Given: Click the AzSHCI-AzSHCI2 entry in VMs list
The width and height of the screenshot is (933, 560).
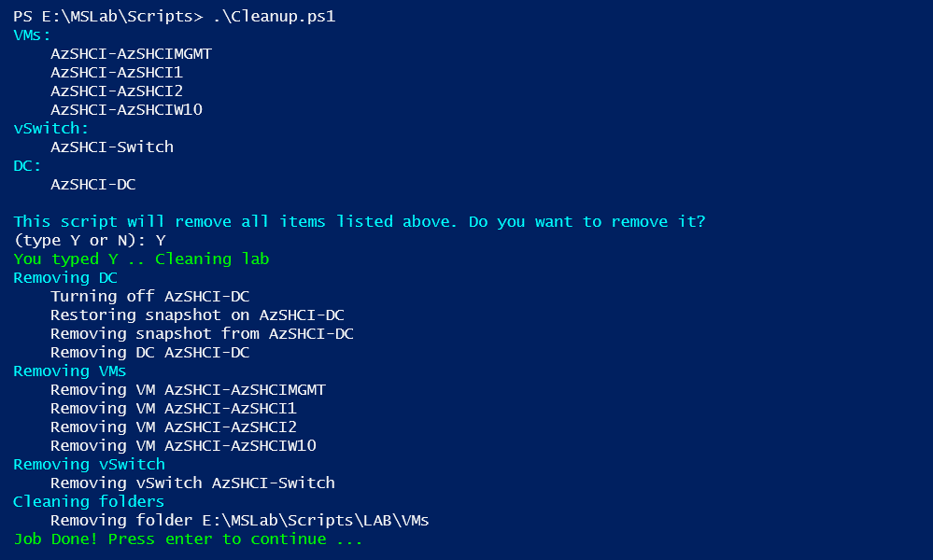Looking at the screenshot, I should click(x=117, y=91).
